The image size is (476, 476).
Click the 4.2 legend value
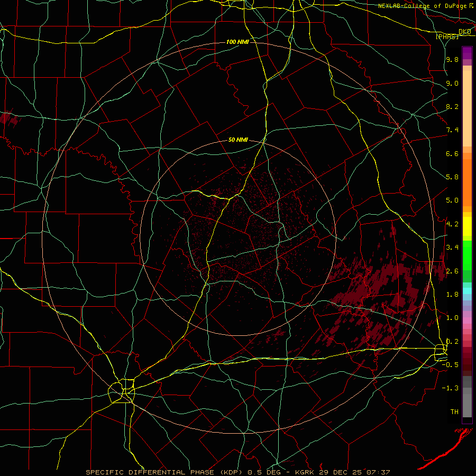tap(452, 224)
